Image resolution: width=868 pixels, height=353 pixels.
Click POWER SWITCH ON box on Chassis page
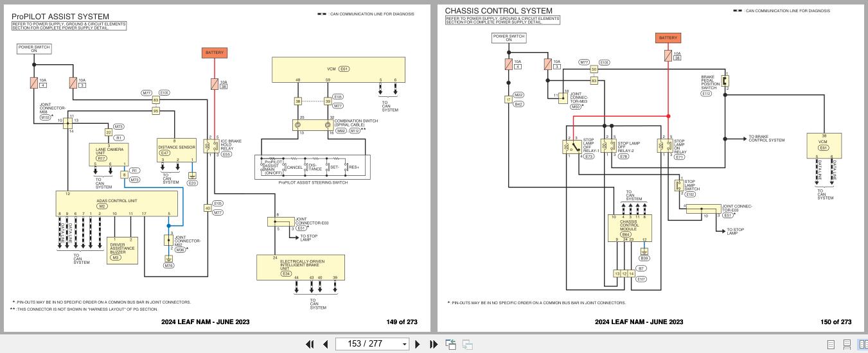509,37
